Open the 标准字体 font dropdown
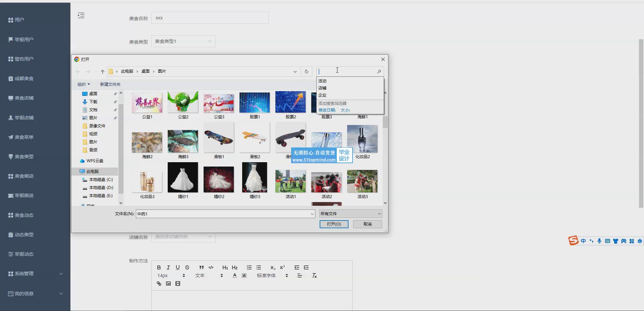This screenshot has height=311, width=644. click(x=272, y=275)
